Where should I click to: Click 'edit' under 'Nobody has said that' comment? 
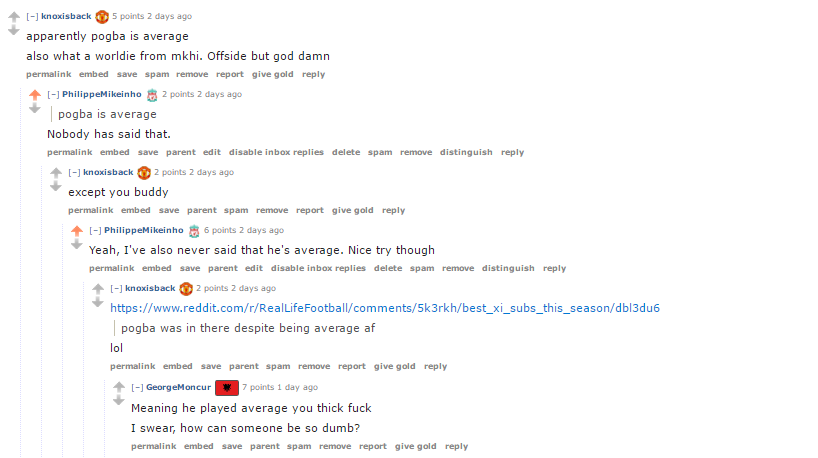tap(212, 152)
